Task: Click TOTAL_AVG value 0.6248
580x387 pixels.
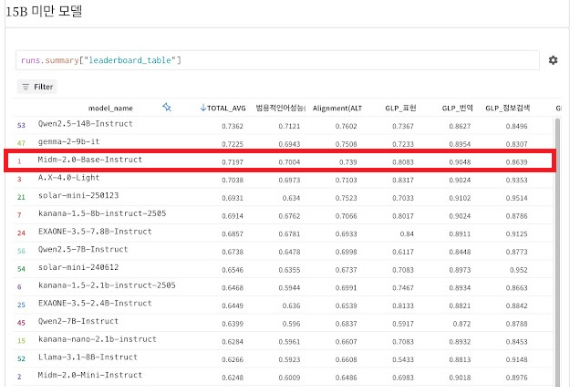Action: (x=232, y=378)
